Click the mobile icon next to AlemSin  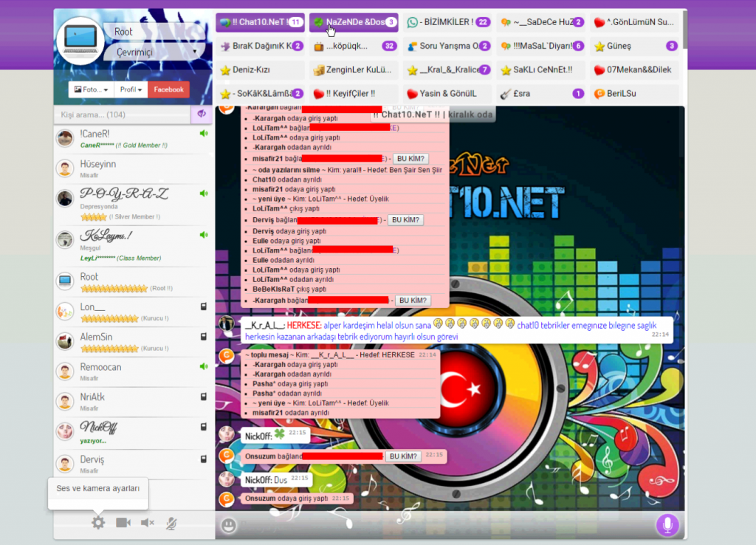(x=203, y=337)
